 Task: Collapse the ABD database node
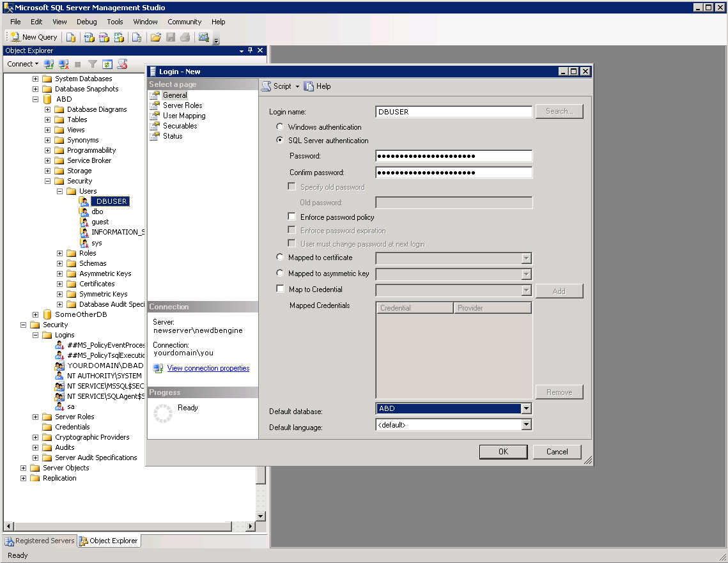pyautogui.click(x=35, y=99)
